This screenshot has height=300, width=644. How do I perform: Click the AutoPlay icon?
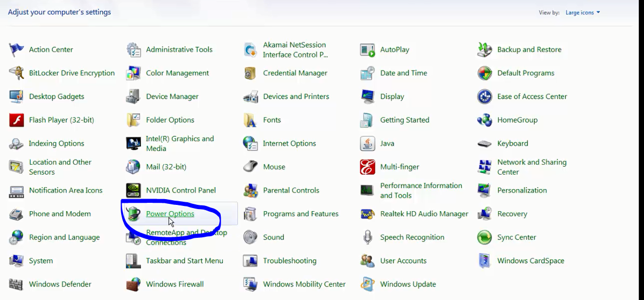click(367, 50)
